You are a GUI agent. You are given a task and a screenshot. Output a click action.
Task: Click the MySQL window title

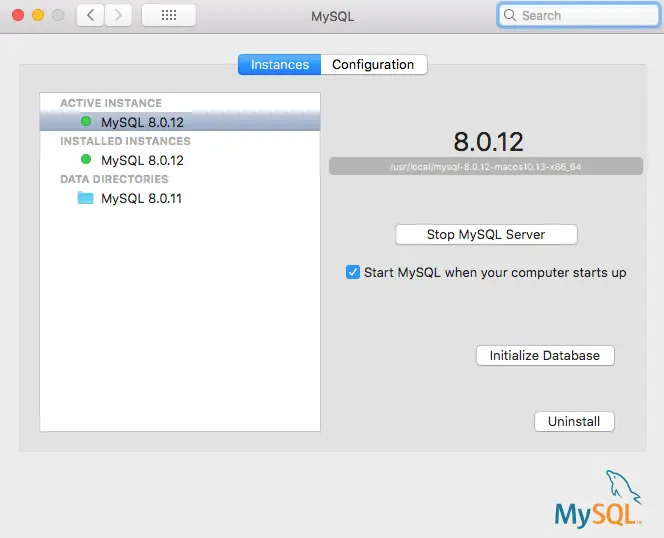[x=332, y=17]
